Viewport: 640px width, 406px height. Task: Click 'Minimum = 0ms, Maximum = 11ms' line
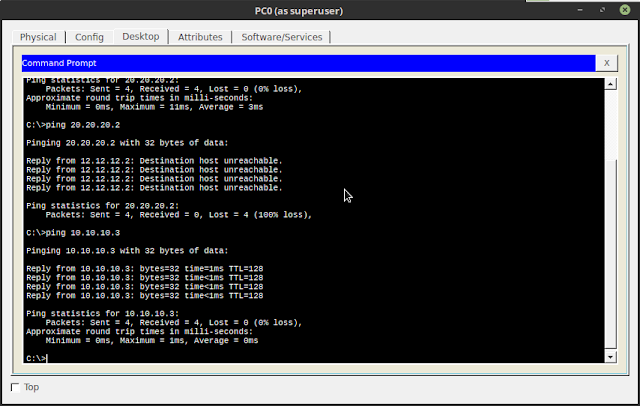point(154,107)
